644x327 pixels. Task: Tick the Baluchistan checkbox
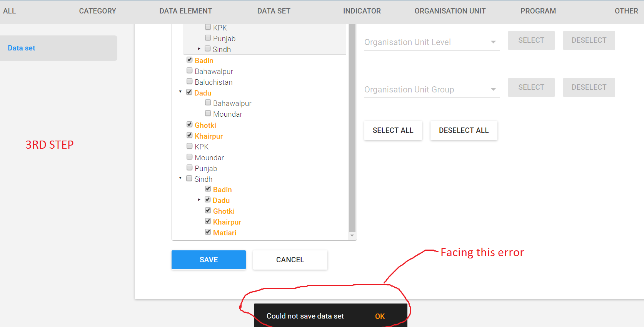pyautogui.click(x=190, y=82)
